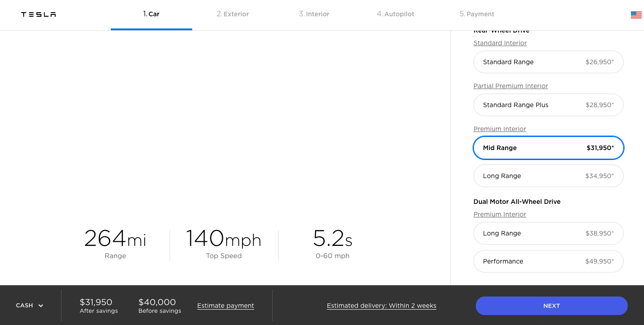Viewport: 644px width, 325px height.
Task: Click Premium Interior link above Mid Range
Action: click(500, 129)
